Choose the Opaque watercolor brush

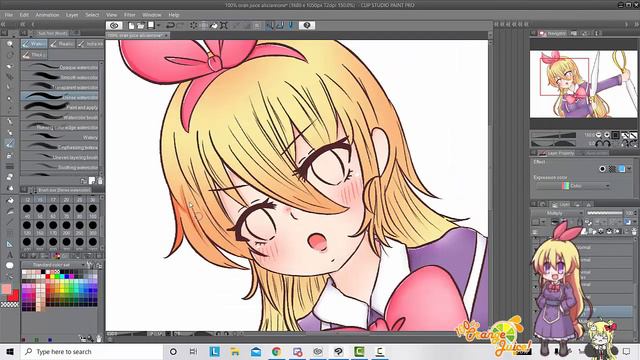pos(60,67)
